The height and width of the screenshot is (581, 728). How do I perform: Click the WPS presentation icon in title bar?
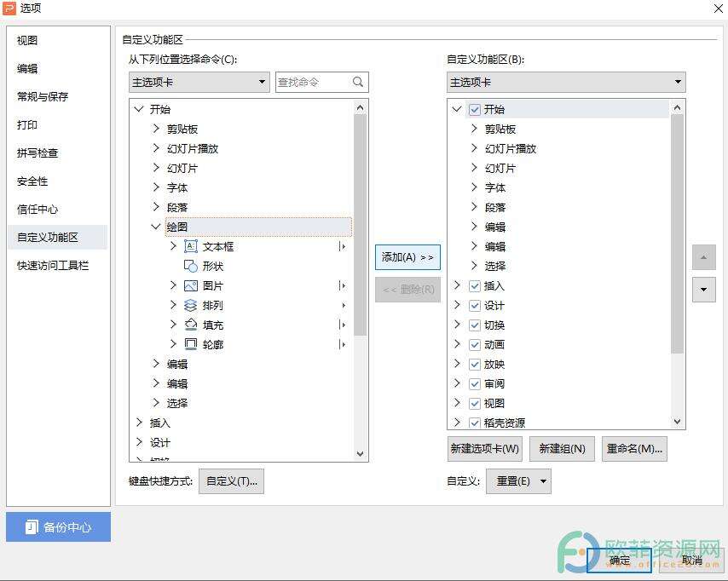tap(9, 9)
